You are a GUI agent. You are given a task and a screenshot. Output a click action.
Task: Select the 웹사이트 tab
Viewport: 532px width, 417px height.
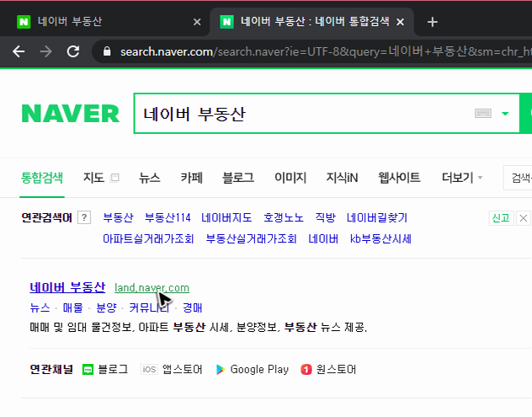pyautogui.click(x=399, y=178)
